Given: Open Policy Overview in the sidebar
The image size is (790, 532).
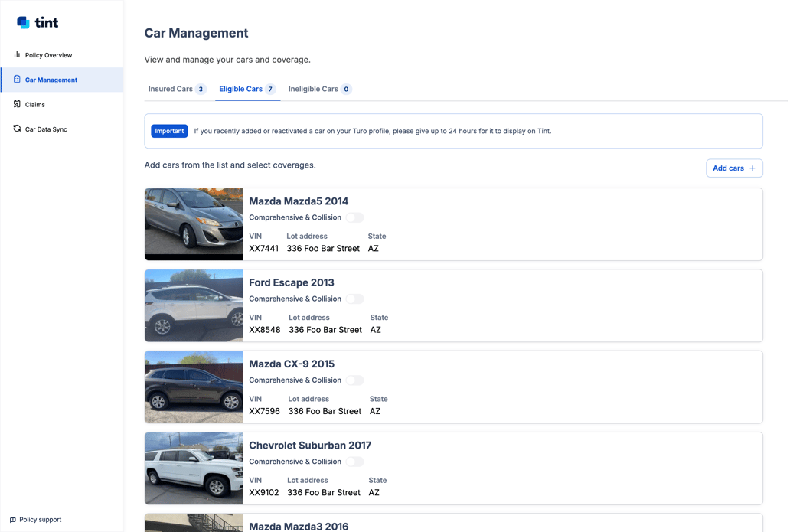Looking at the screenshot, I should (x=48, y=55).
